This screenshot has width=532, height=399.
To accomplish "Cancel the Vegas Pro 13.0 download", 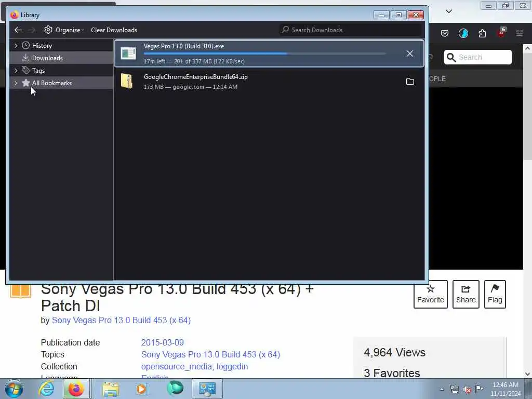I will point(410,54).
